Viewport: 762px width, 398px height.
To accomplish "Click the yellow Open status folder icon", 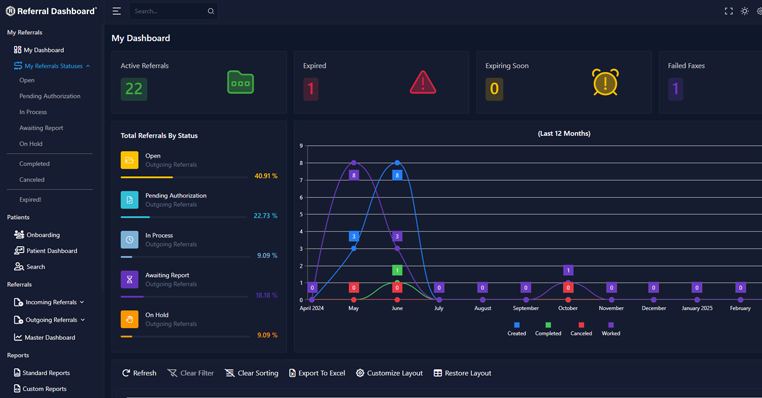I will pos(129,160).
